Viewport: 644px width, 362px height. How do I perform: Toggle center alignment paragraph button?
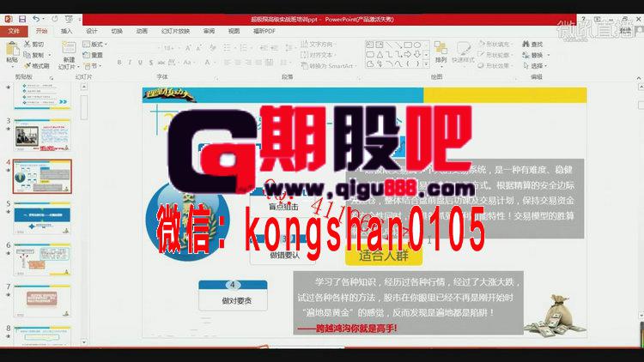point(238,63)
